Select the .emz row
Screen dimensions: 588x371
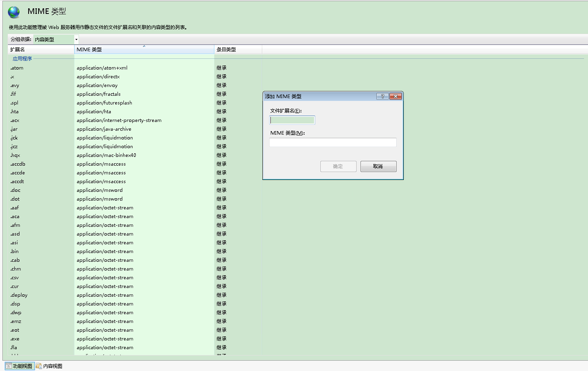(135, 321)
